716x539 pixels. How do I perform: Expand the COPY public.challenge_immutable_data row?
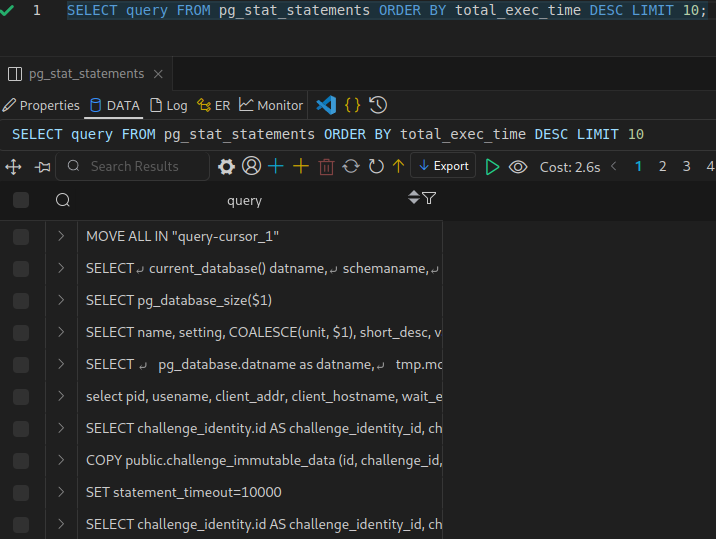[x=61, y=460]
